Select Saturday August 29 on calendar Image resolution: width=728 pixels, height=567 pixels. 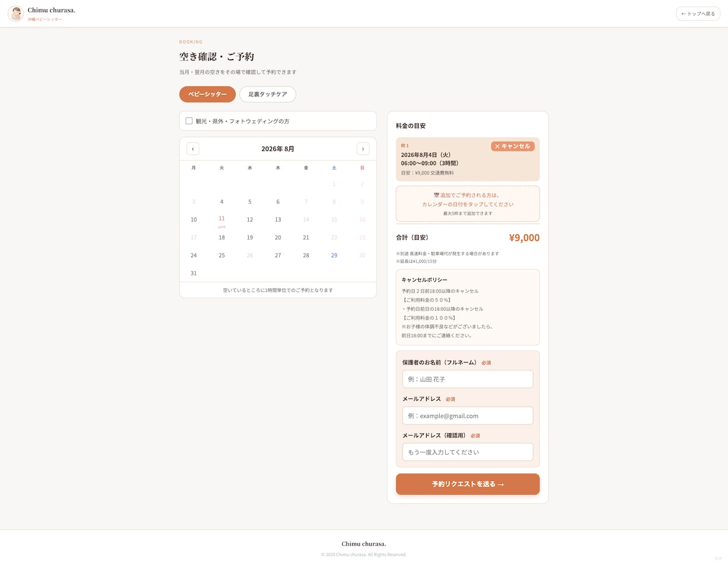pyautogui.click(x=334, y=255)
